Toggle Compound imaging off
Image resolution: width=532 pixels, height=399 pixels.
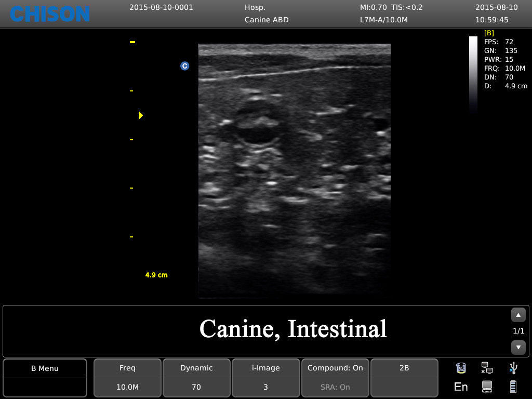pyautogui.click(x=335, y=368)
